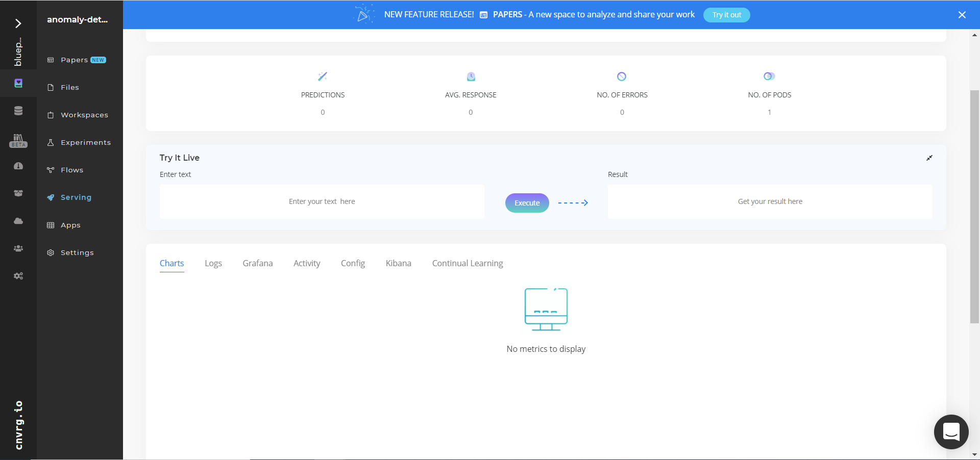Click the NO. OF PODS label
This screenshot has width=980, height=460.
(770, 95)
